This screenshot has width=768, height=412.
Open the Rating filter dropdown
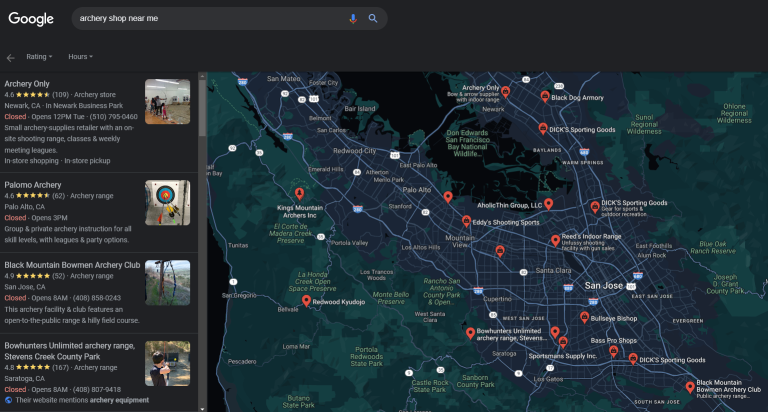[39, 57]
